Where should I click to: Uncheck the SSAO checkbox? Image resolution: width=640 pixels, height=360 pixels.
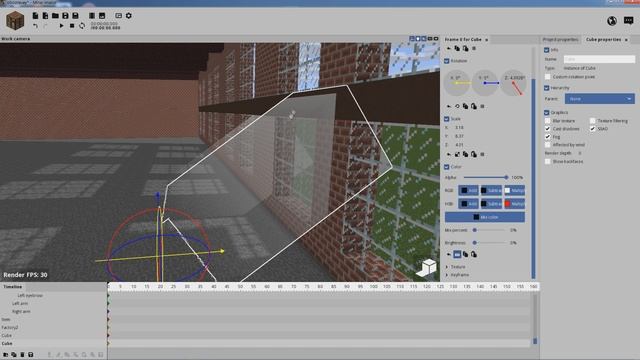[x=593, y=129]
